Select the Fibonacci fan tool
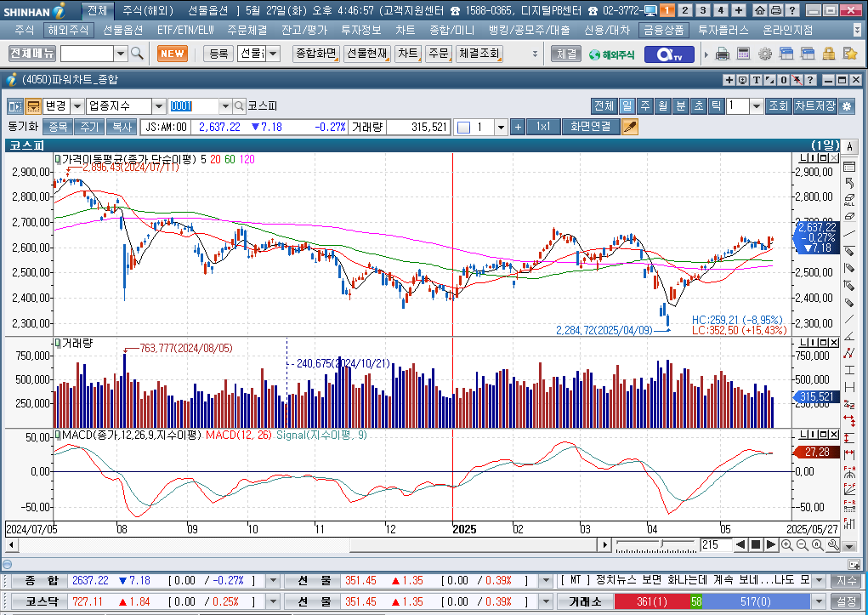The image size is (868, 615). 849,488
